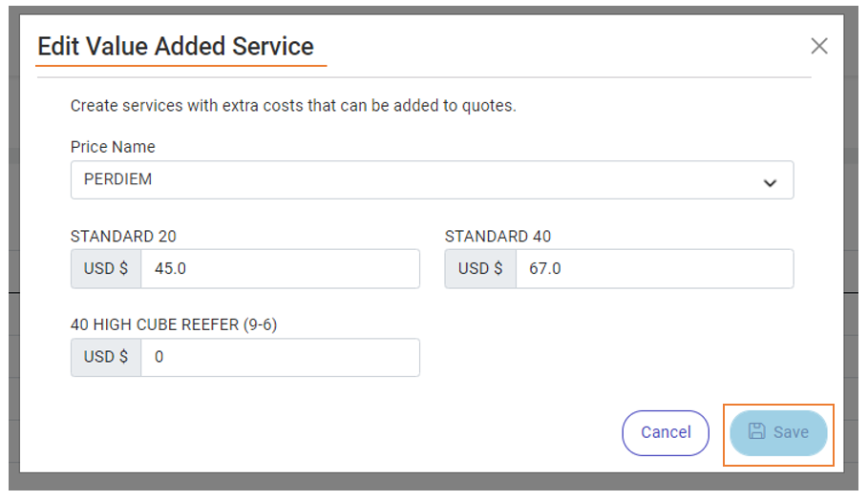Open the Price Name dropdown showing PERDIEM
The image size is (868, 501).
pos(432,179)
